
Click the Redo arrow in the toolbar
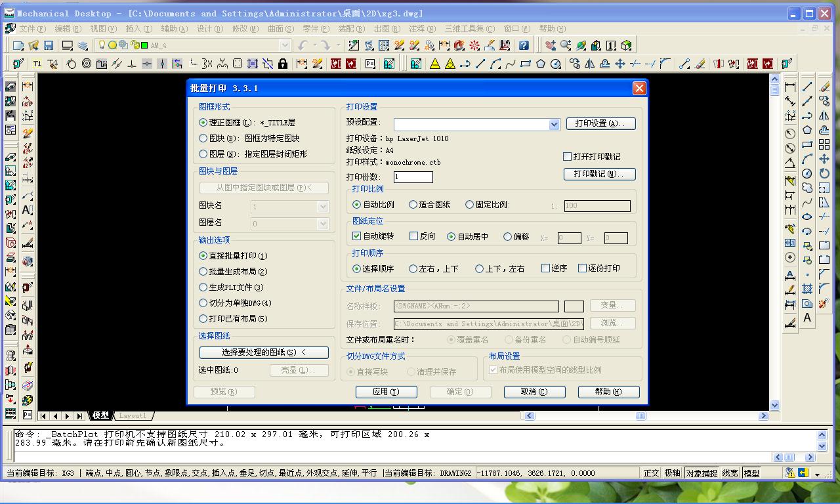coord(325,45)
